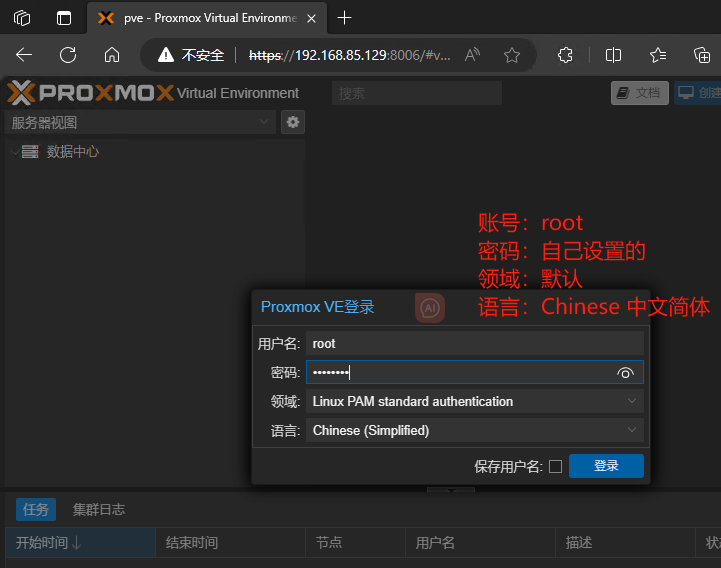Open the read aloud icon
Screen dimensions: 721x568
(x=472, y=55)
